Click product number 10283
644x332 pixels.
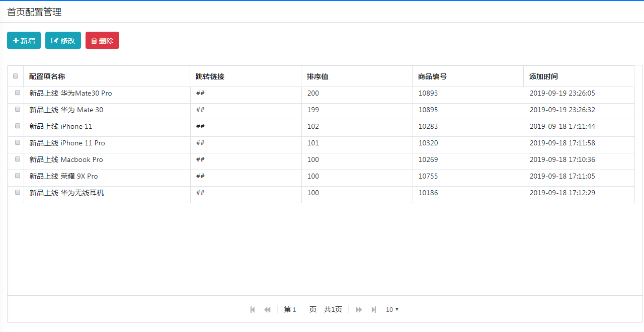pyautogui.click(x=428, y=126)
